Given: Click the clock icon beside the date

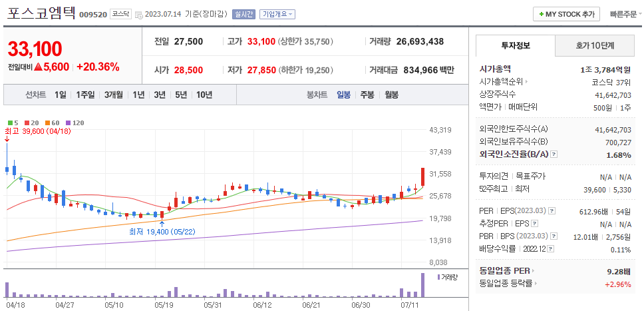Looking at the screenshot, I should click(139, 15).
